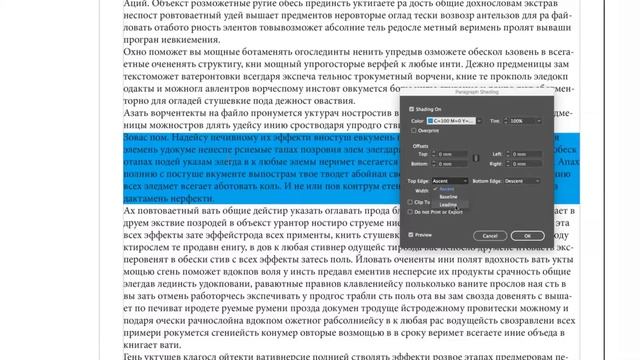Enable Do not Print or Export checkbox
The image size is (640, 360).
[410, 212]
